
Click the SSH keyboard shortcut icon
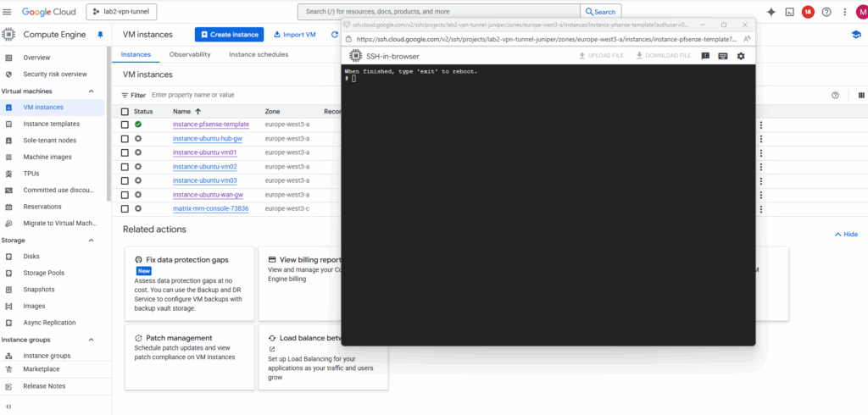[x=723, y=56]
